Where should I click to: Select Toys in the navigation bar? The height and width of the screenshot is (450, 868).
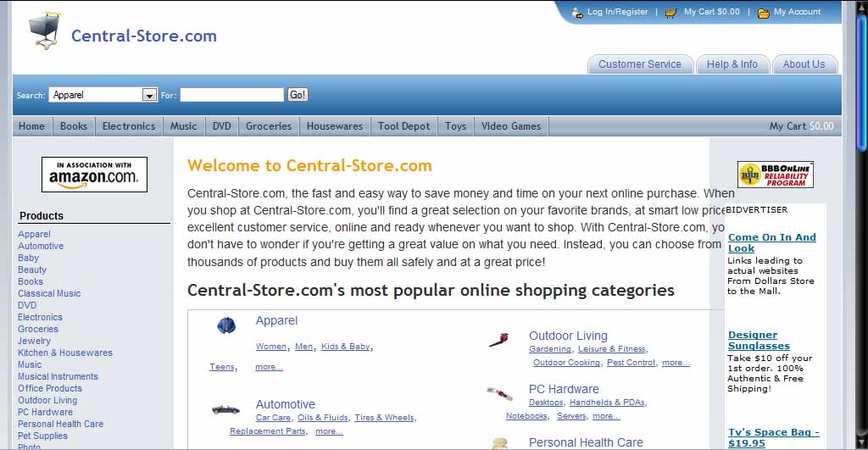tap(455, 126)
